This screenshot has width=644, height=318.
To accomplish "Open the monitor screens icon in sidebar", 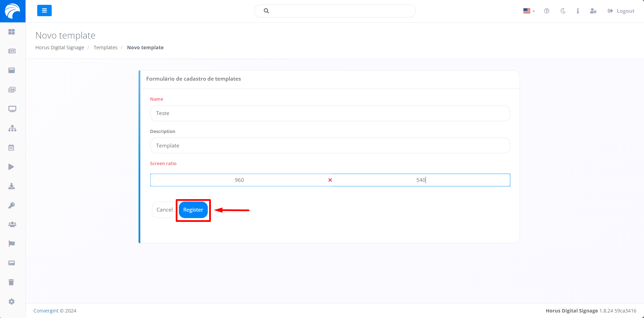I will pyautogui.click(x=12, y=109).
